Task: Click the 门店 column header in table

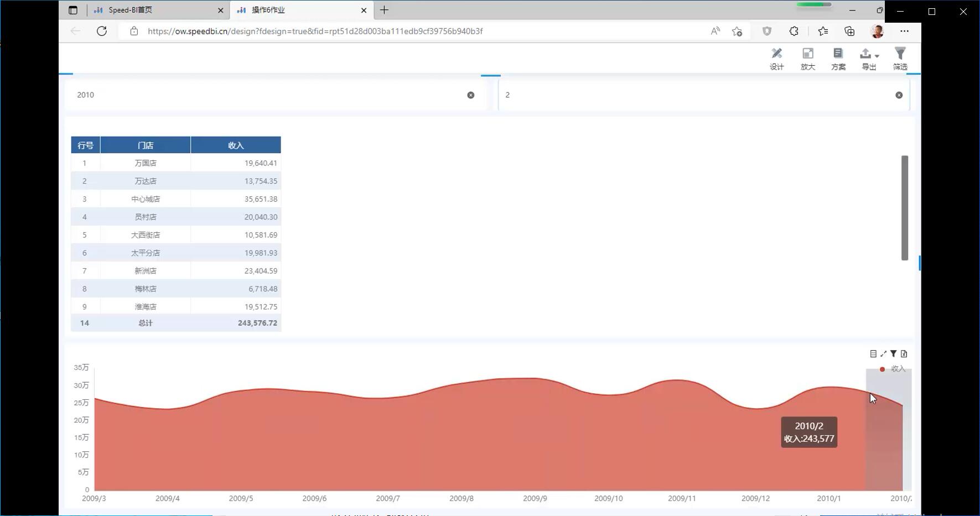Action: pyautogui.click(x=145, y=145)
